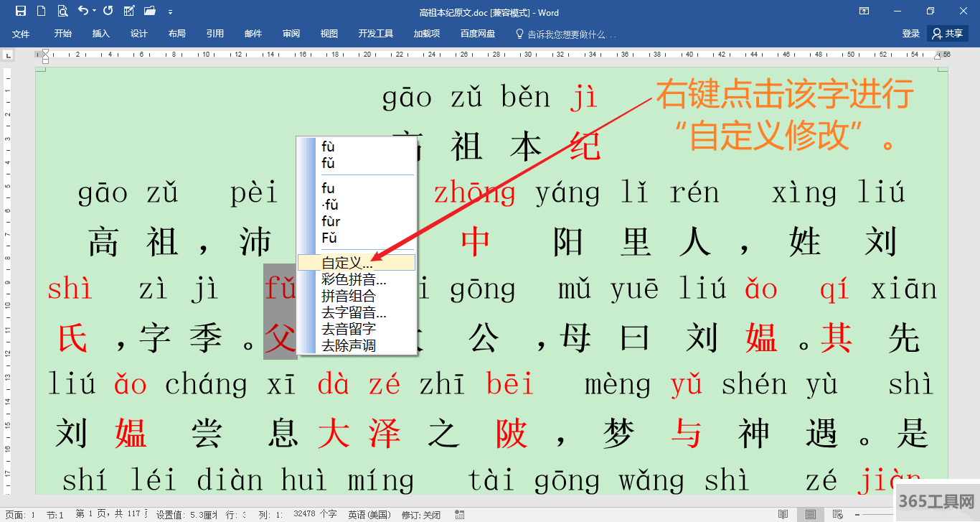Open the 审阅 ribbon tab

pos(291,34)
